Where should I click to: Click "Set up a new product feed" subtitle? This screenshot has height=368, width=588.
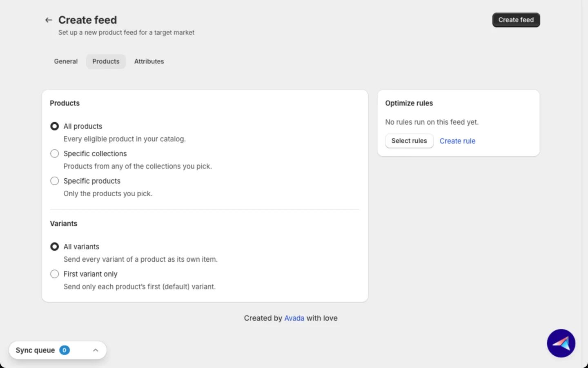click(x=126, y=32)
